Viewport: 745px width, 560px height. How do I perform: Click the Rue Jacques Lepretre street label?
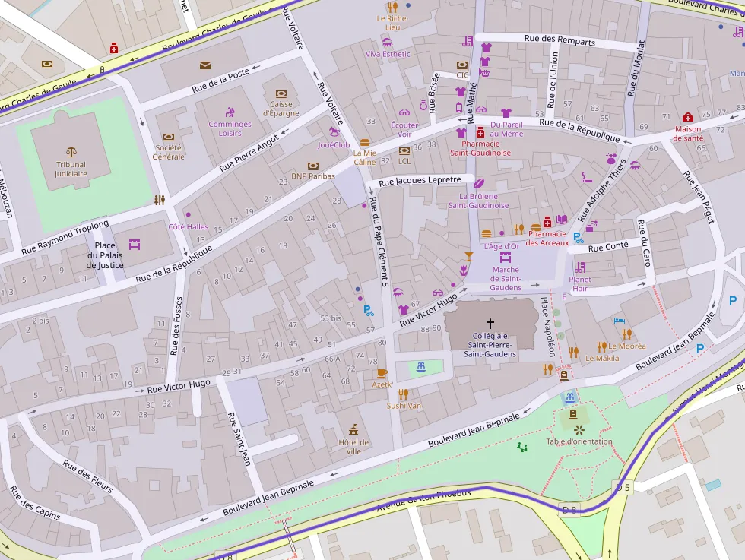[x=420, y=180]
